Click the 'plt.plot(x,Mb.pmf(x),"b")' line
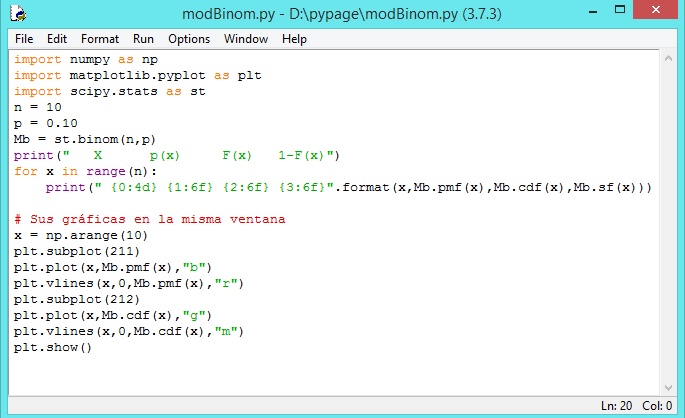The width and height of the screenshot is (685, 418). tap(113, 267)
